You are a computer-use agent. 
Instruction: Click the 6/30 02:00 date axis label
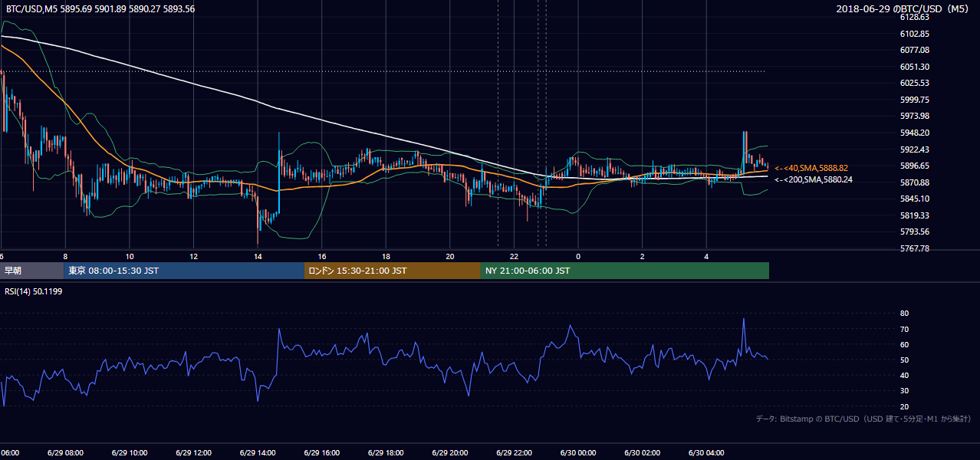click(642, 453)
